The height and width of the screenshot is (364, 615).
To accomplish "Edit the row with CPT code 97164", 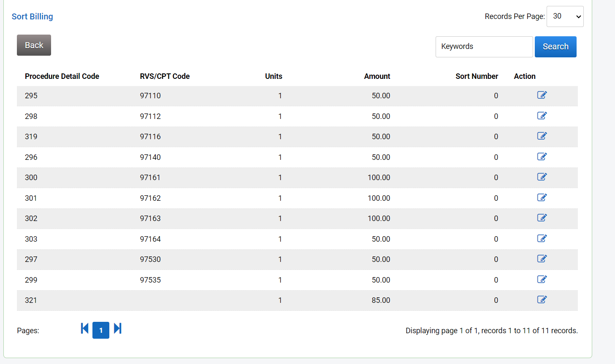I will tap(542, 238).
